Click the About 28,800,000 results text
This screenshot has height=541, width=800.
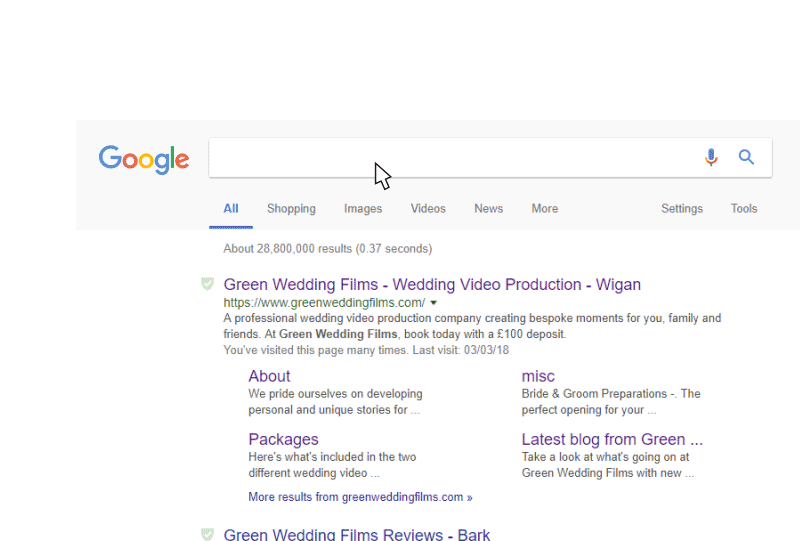coord(328,249)
